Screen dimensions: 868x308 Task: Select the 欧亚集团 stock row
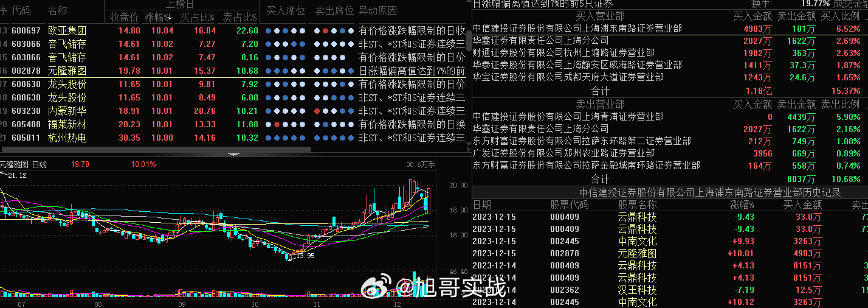233,30
